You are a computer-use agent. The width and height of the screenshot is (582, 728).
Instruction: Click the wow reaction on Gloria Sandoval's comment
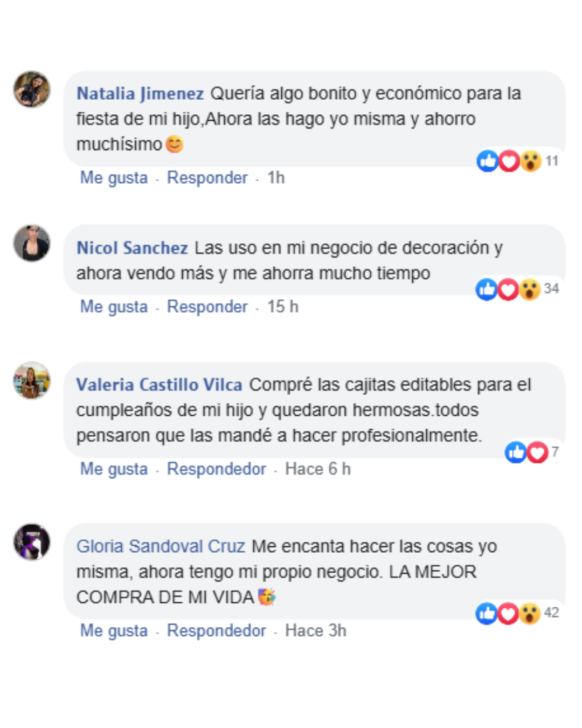530,613
